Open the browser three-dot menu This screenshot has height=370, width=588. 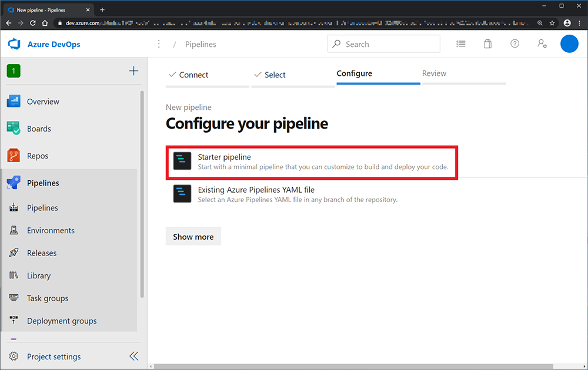(580, 23)
